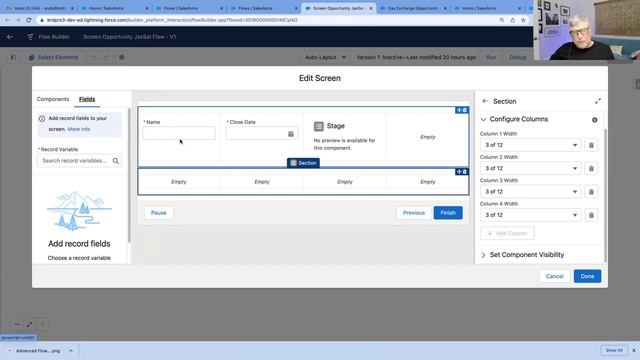Click the Stage component icon
Viewport: 640px width, 360px height.
coord(319,126)
